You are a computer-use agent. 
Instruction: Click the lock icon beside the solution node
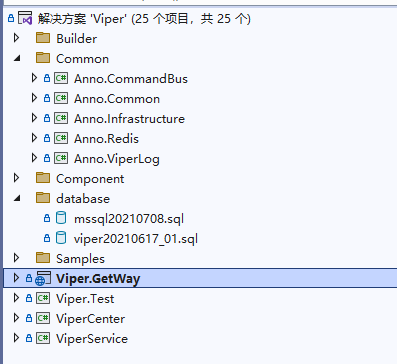click(11, 18)
